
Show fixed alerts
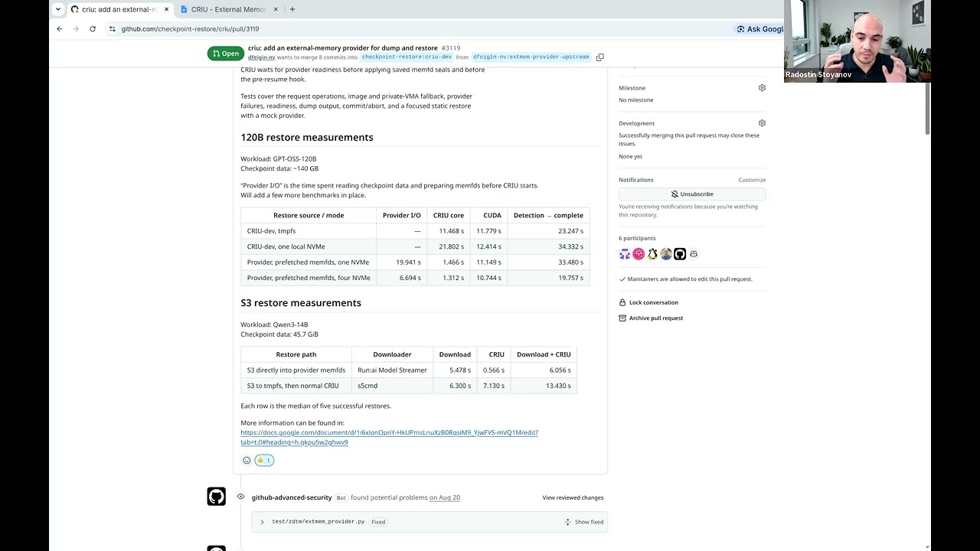(584, 522)
